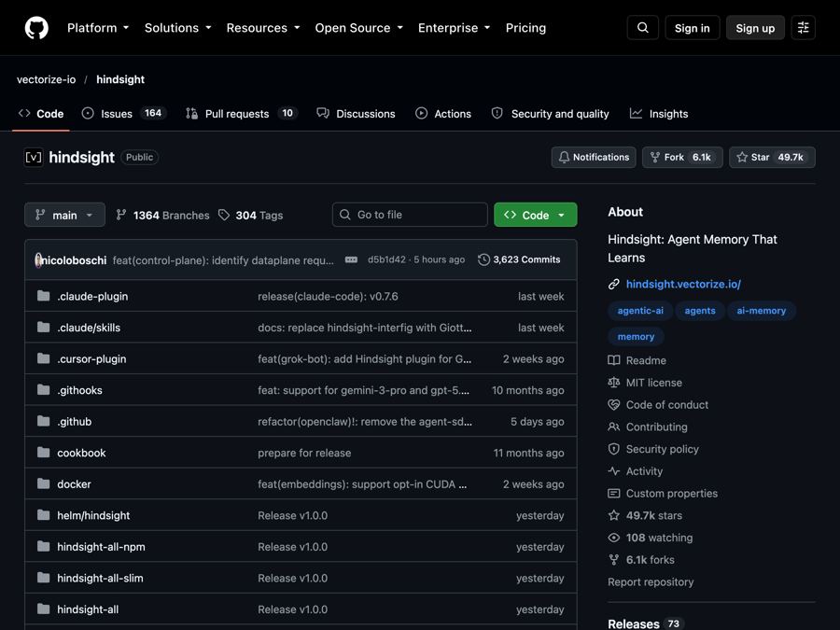Focus the Go to file field
Viewport: 840px width, 630px height.
click(x=410, y=215)
